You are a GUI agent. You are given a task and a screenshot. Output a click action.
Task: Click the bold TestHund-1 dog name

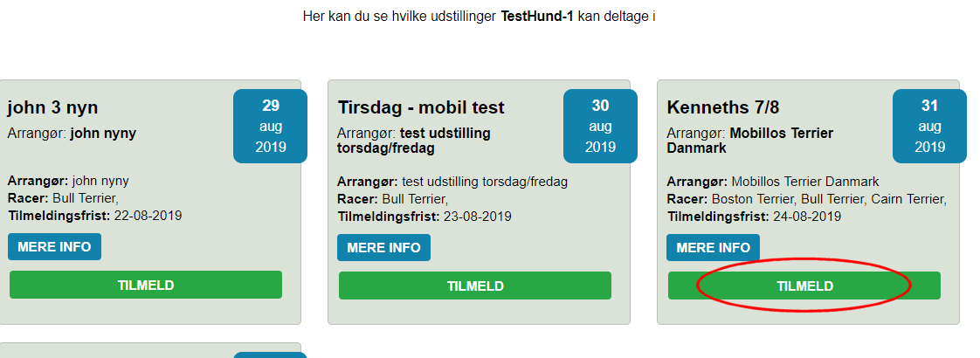tap(537, 17)
